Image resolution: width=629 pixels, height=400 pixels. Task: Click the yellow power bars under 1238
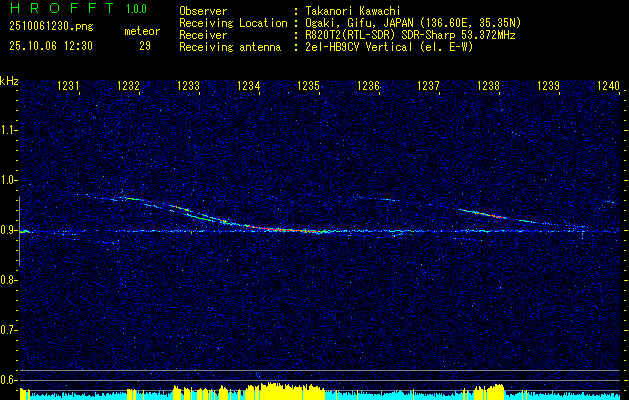coord(489,392)
